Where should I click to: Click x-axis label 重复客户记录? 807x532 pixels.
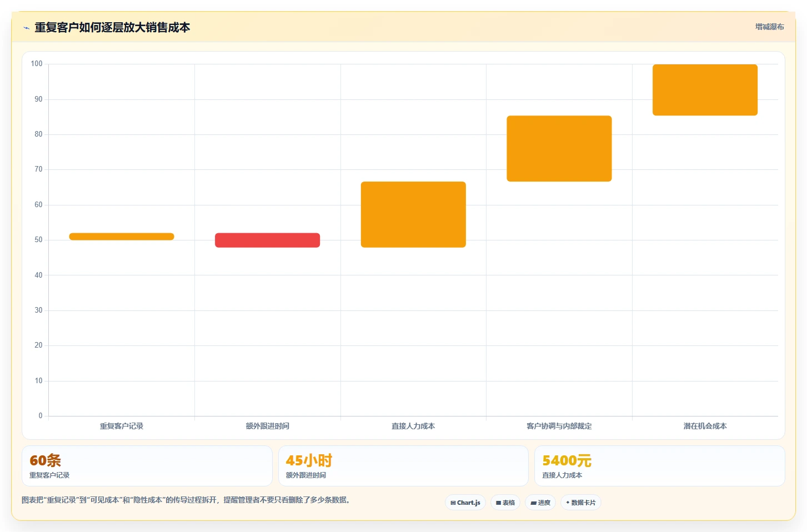click(x=122, y=426)
